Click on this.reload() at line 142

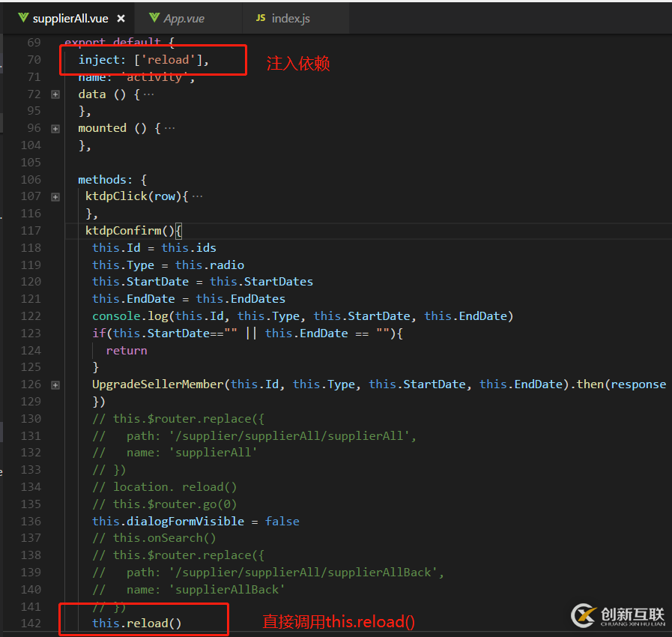[136, 624]
